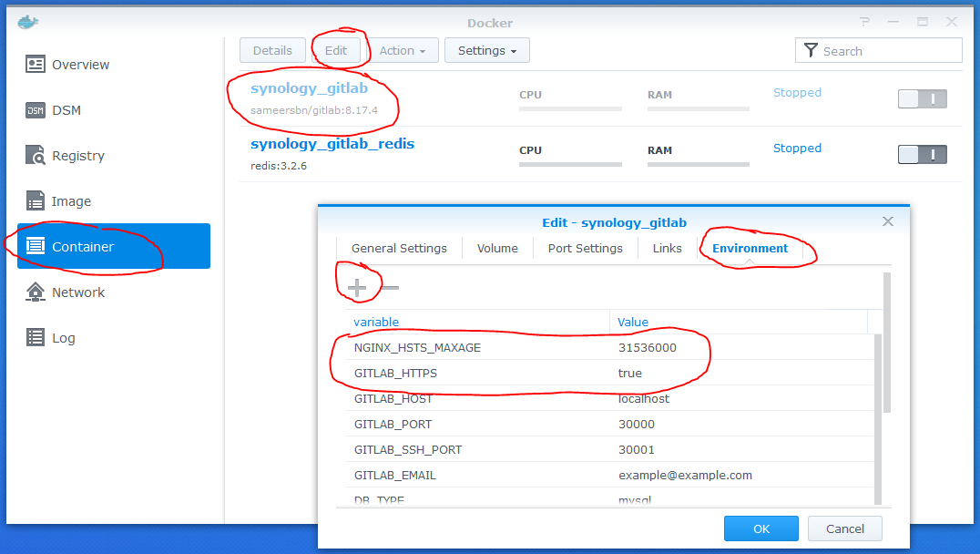Click inside the Search field
980x554 pixels.
click(x=879, y=50)
